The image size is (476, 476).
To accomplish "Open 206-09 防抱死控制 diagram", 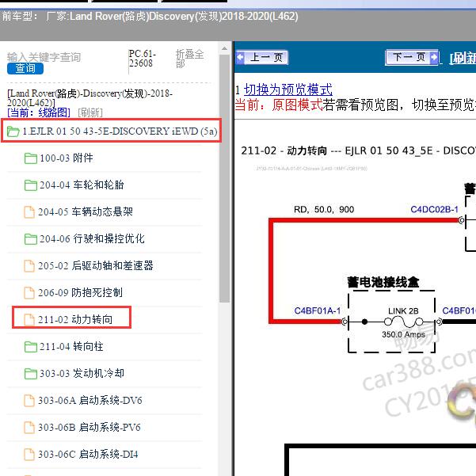I will click(80, 293).
